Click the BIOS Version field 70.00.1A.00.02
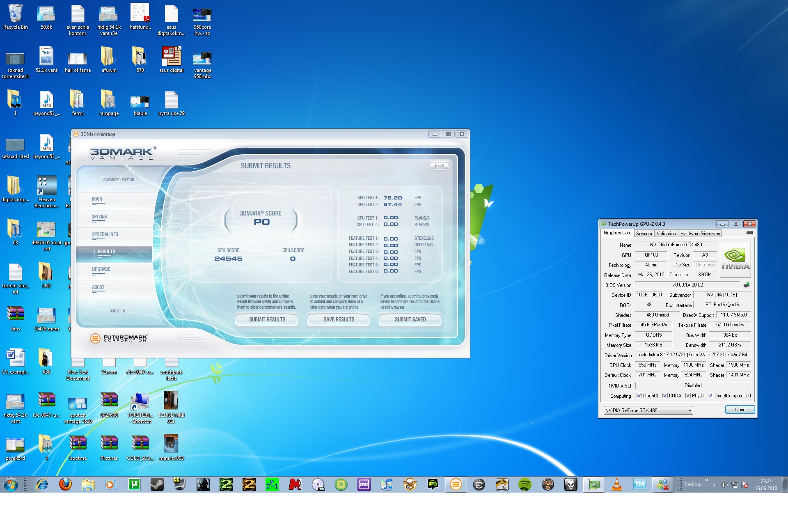The height and width of the screenshot is (532, 788). coord(687,285)
